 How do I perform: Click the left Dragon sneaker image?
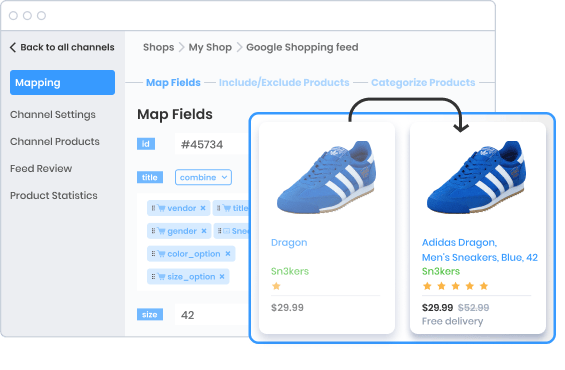point(326,177)
